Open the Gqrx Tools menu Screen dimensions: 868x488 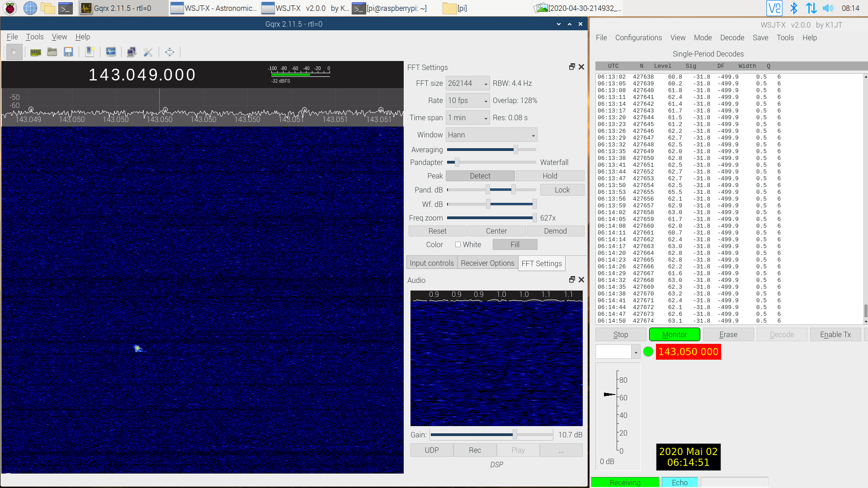[35, 37]
